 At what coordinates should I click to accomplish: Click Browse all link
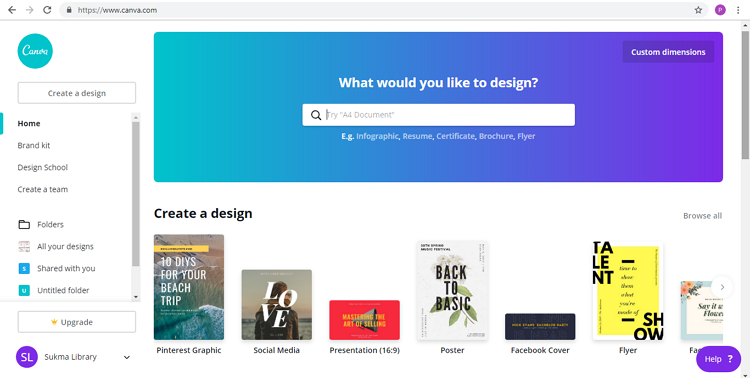click(702, 216)
